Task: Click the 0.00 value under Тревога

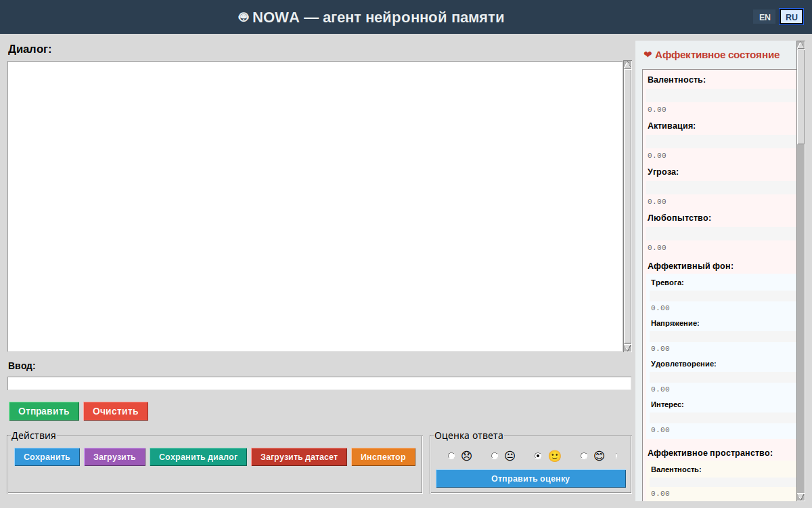Action: [x=660, y=308]
